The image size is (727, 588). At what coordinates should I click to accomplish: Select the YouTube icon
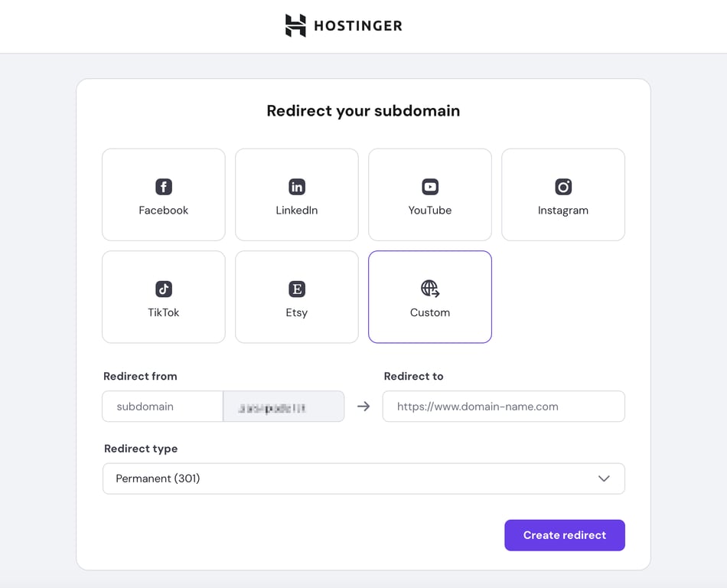[x=429, y=186]
